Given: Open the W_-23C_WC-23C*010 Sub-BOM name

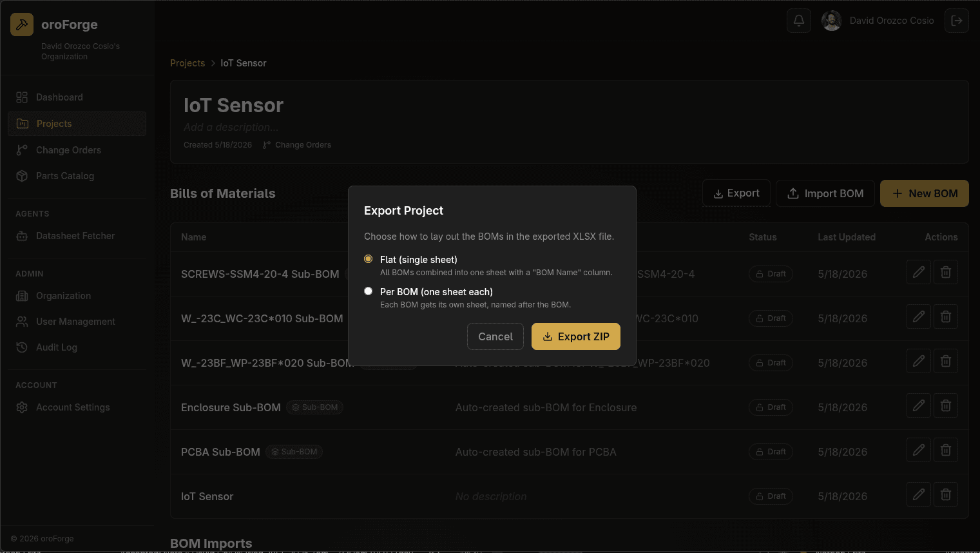Looking at the screenshot, I should pos(262,318).
